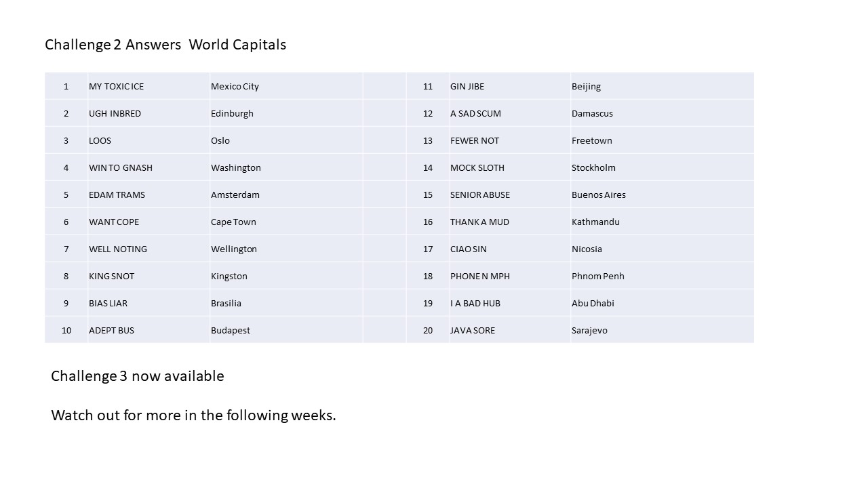
Task: Select the WIN TO GNASH cell
Action: coord(149,167)
